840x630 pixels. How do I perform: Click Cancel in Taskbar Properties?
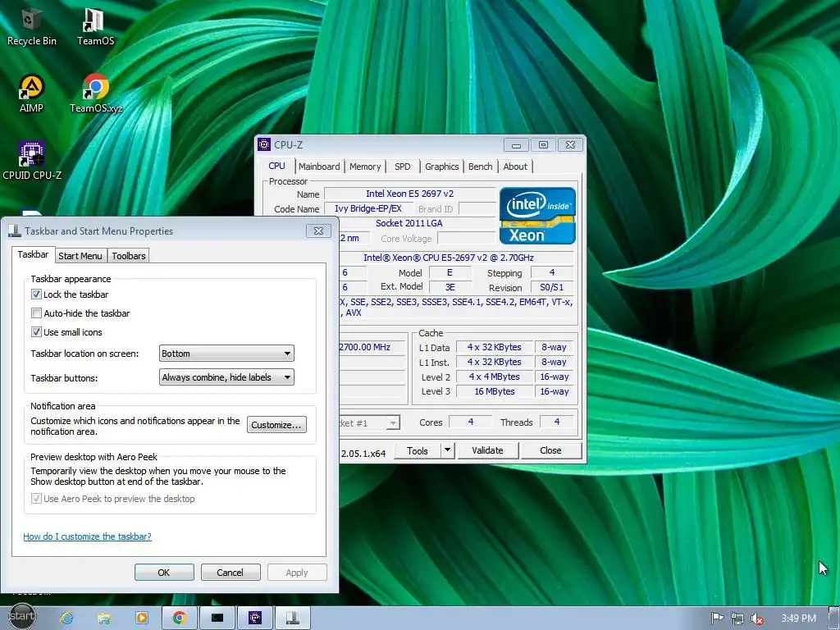pyautogui.click(x=231, y=572)
